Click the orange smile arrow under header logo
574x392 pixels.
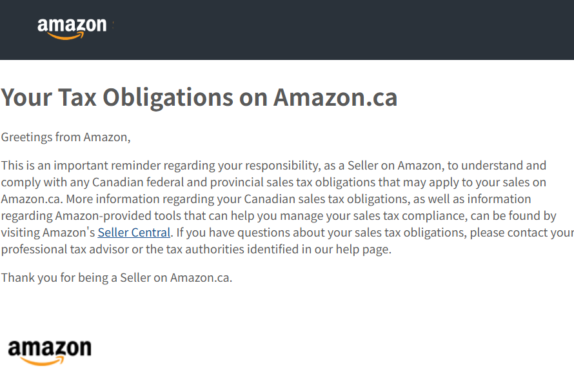pos(66,35)
